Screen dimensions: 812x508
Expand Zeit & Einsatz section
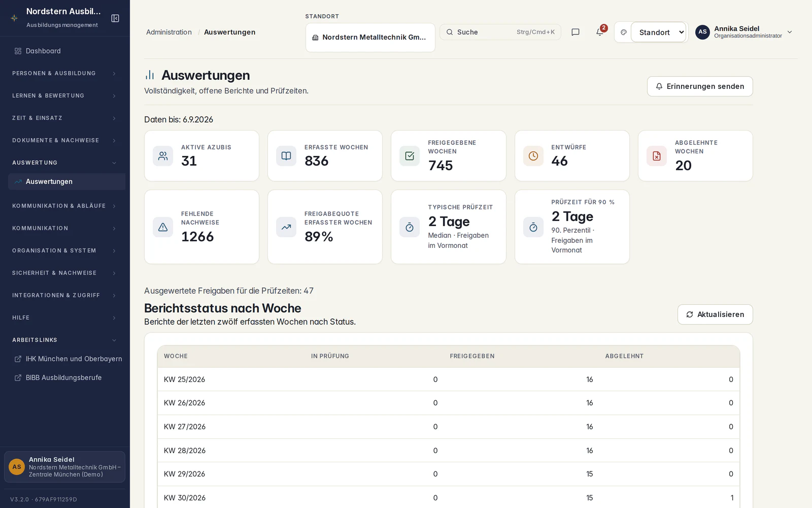point(65,118)
